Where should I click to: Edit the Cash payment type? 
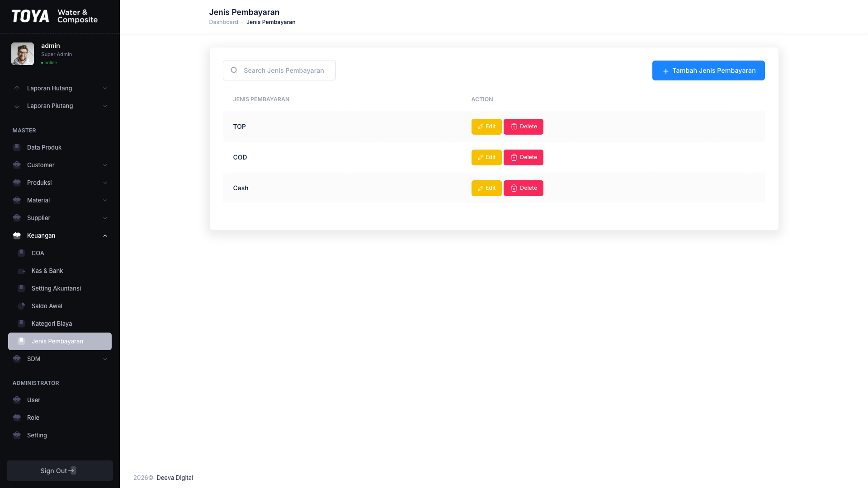coord(486,188)
